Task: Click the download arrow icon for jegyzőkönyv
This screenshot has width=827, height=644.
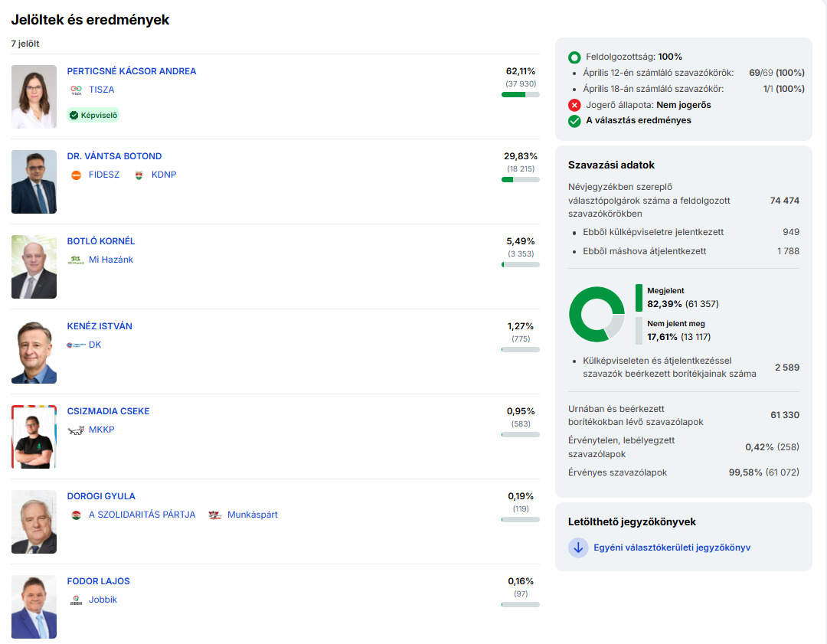Action: [x=578, y=548]
